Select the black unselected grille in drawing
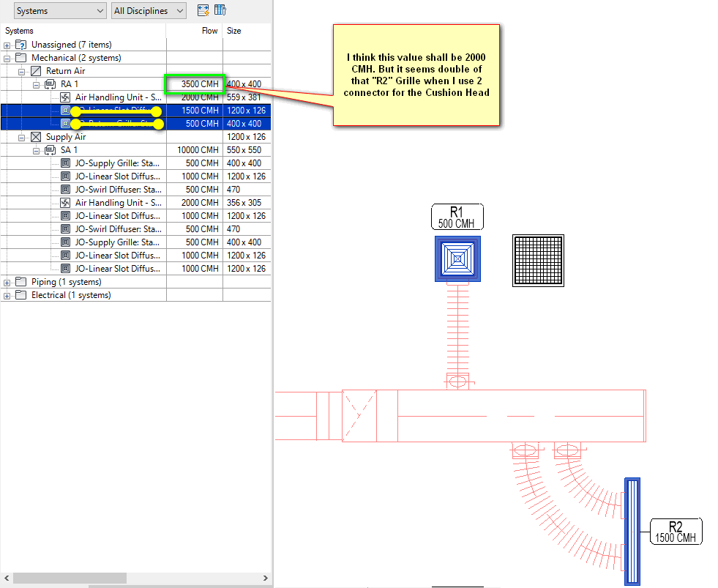This screenshot has height=588, width=718. pos(538,261)
